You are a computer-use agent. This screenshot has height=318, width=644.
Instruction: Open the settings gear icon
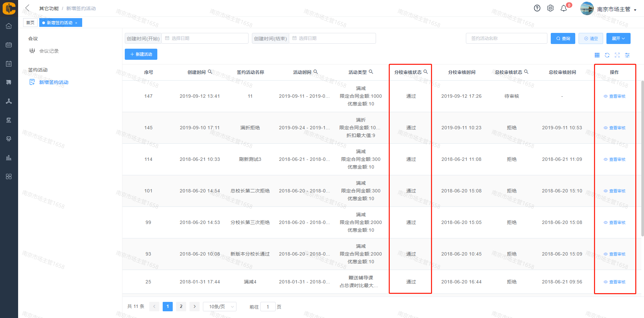(x=550, y=8)
